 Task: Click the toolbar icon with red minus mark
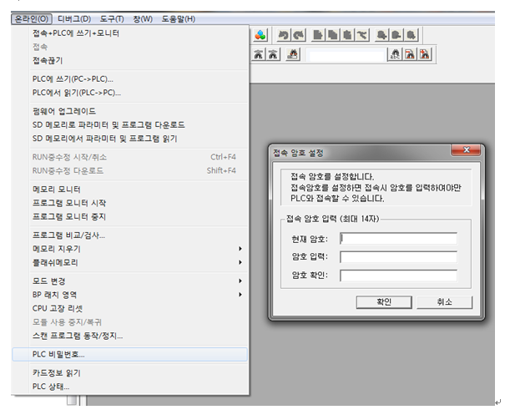[410, 54]
